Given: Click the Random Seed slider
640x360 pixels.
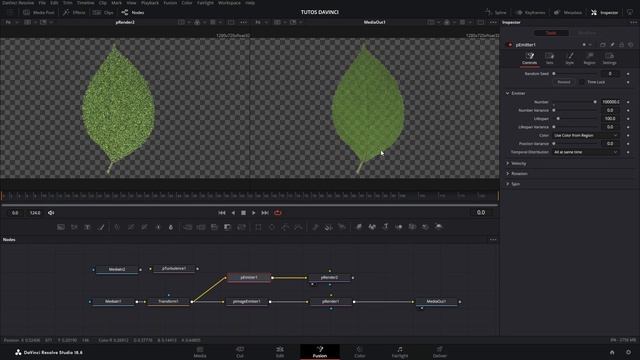Looking at the screenshot, I should [x=575, y=74].
